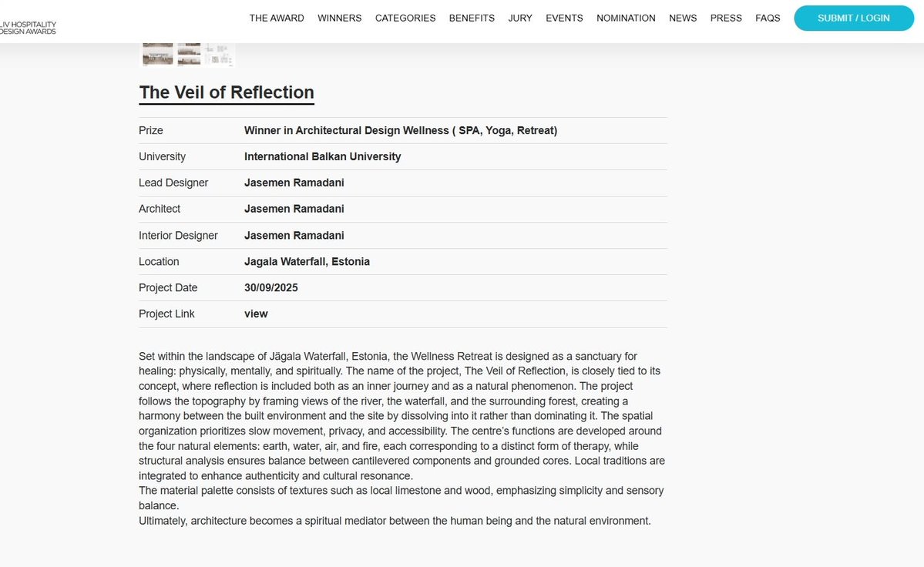Click the sentence starting 'Ultimately, architecture becomes'
The image size is (924, 567).
(x=395, y=521)
